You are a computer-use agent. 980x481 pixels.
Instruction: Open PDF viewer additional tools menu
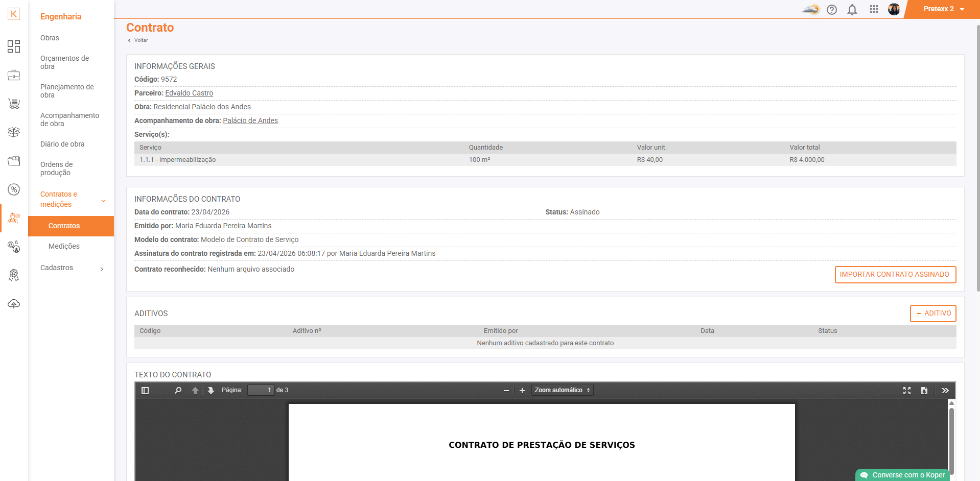click(x=945, y=390)
